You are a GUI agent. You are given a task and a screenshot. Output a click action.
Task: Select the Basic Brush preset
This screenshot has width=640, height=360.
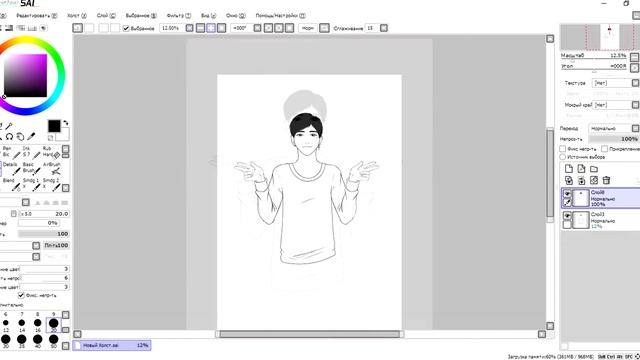pos(32,168)
